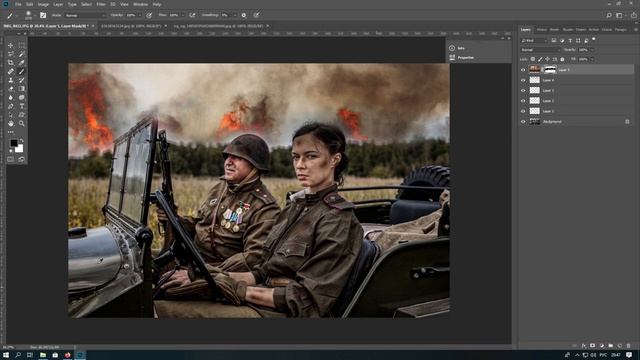The width and height of the screenshot is (640, 360).
Task: Change the screen mode
Action: [x=22, y=159]
